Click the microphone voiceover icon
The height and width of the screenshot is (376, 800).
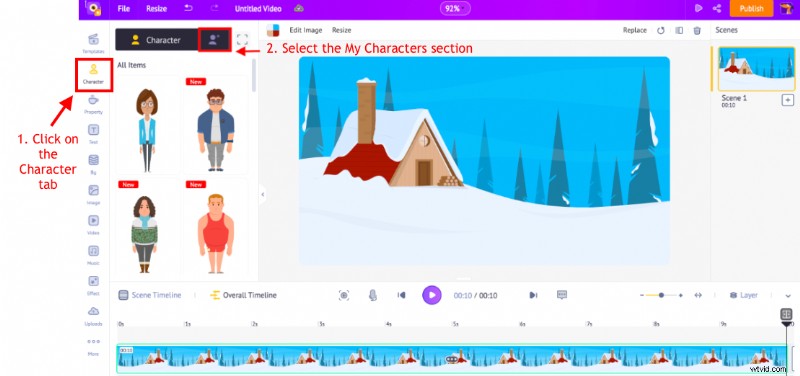pos(373,295)
